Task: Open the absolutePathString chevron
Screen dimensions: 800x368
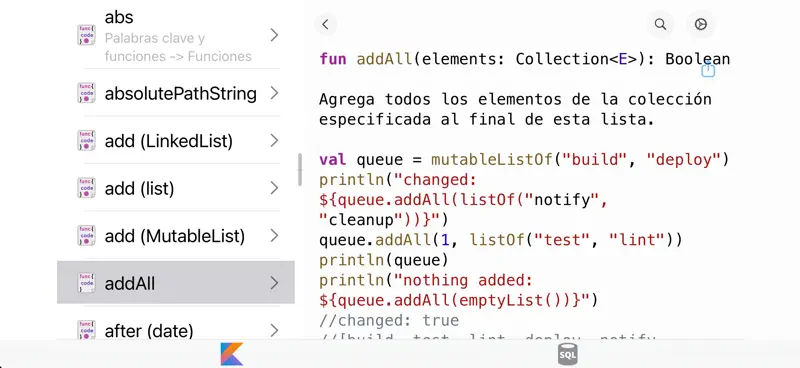Action: [x=274, y=93]
